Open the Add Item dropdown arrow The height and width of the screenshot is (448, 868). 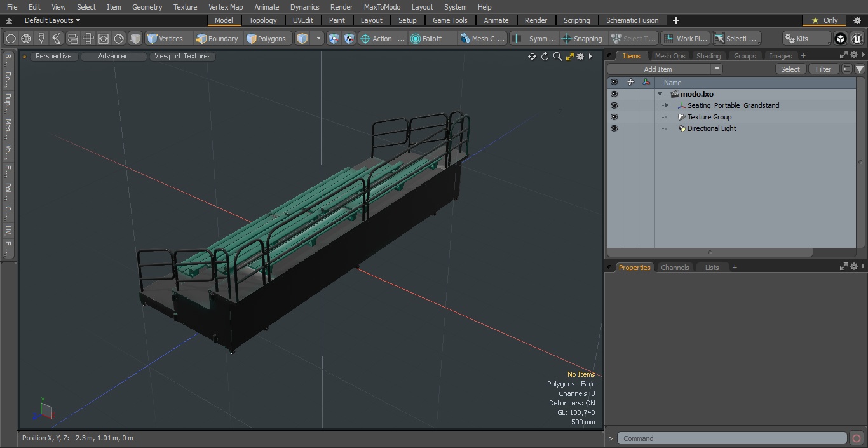point(717,69)
